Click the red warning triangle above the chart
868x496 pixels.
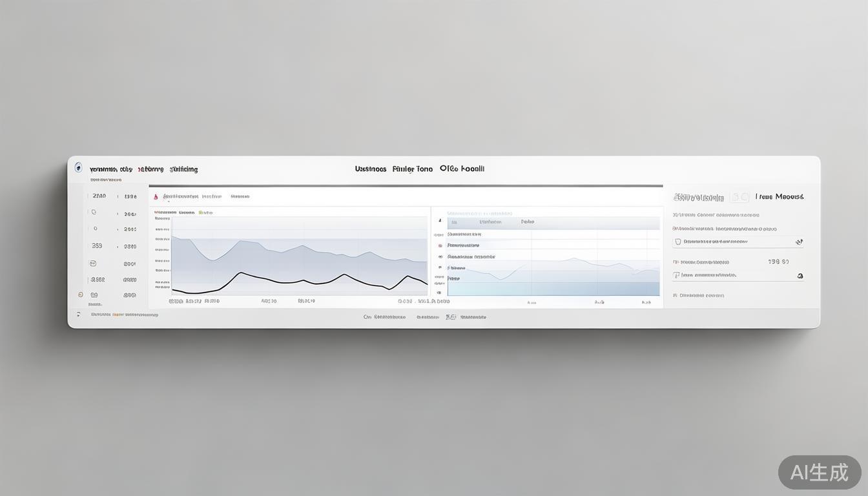155,196
